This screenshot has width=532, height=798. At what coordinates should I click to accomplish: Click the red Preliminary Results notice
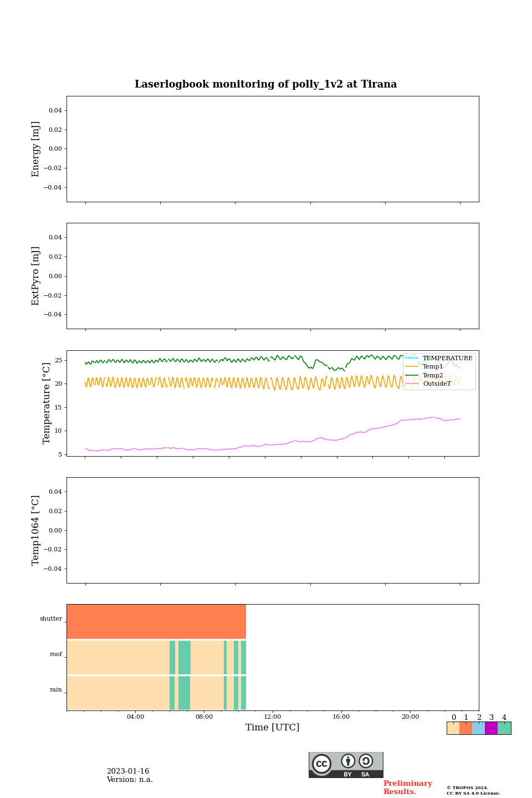[407, 787]
